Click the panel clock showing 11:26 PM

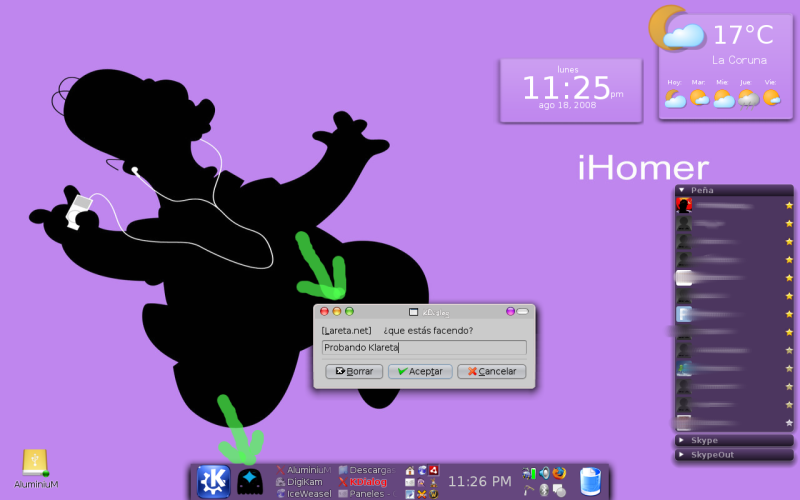pos(480,481)
